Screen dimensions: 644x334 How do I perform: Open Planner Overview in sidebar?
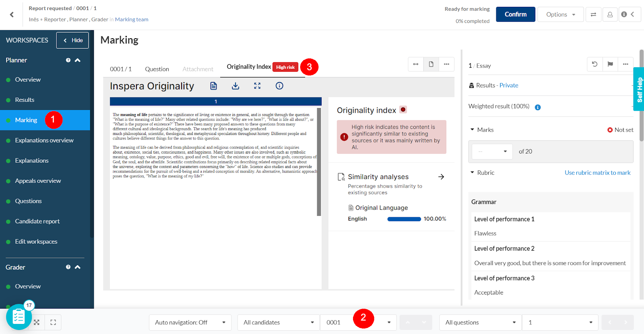(28, 80)
